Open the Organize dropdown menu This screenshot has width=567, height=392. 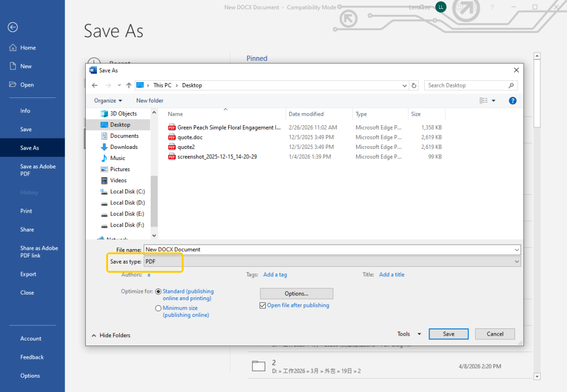107,100
